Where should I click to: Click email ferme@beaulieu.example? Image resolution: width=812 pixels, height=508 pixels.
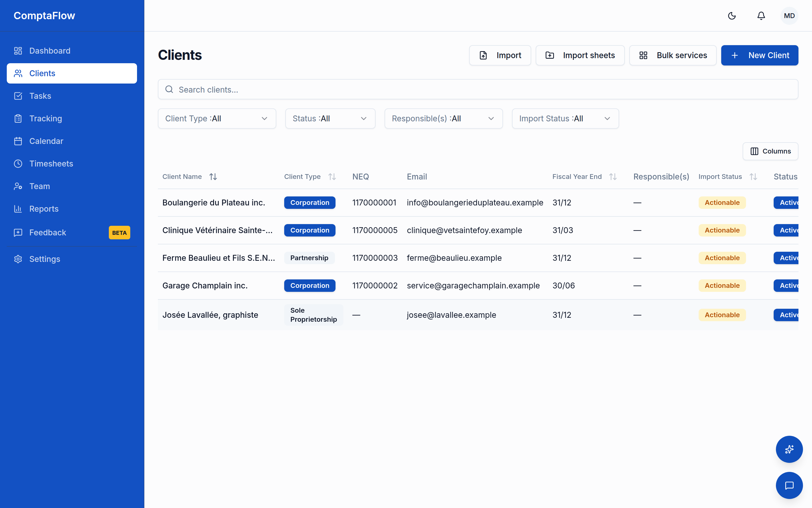454,258
